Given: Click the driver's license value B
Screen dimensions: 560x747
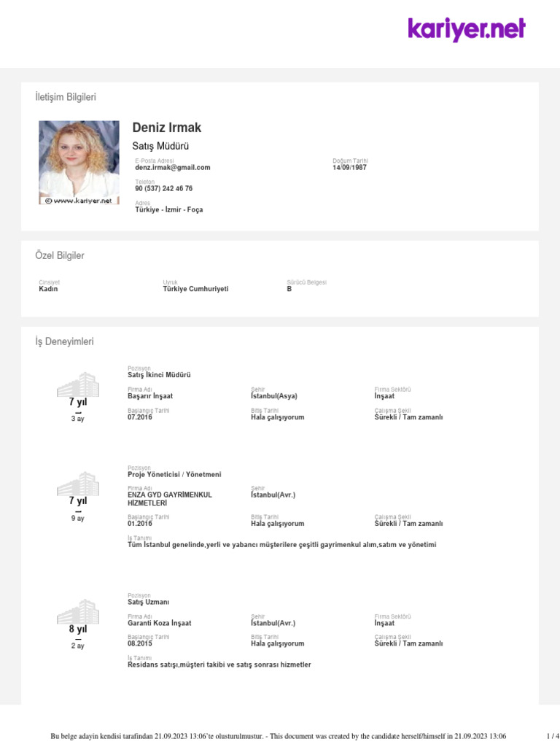Looking at the screenshot, I should click(289, 289).
